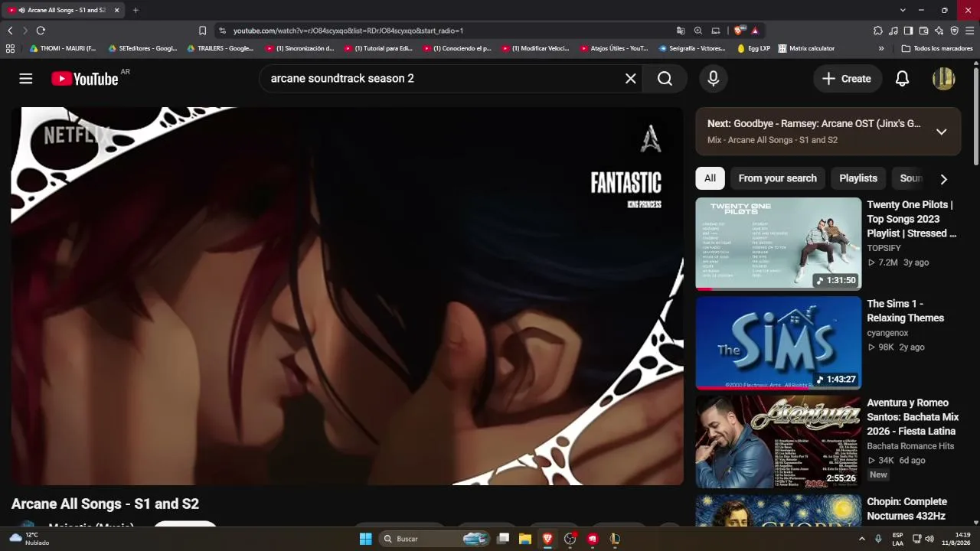The width and height of the screenshot is (980, 551).
Task: Open the weather widget showing 12°C Nublado
Action: [29, 539]
